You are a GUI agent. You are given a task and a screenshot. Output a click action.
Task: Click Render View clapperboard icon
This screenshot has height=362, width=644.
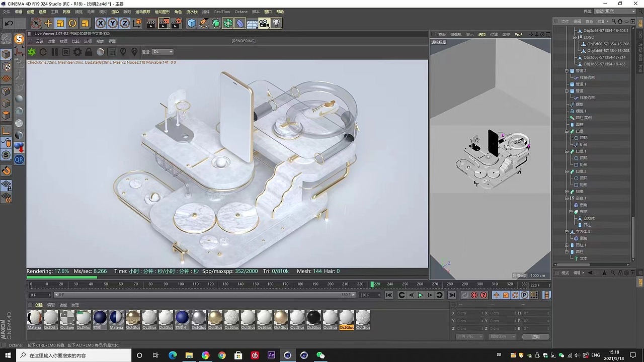pyautogui.click(x=151, y=23)
